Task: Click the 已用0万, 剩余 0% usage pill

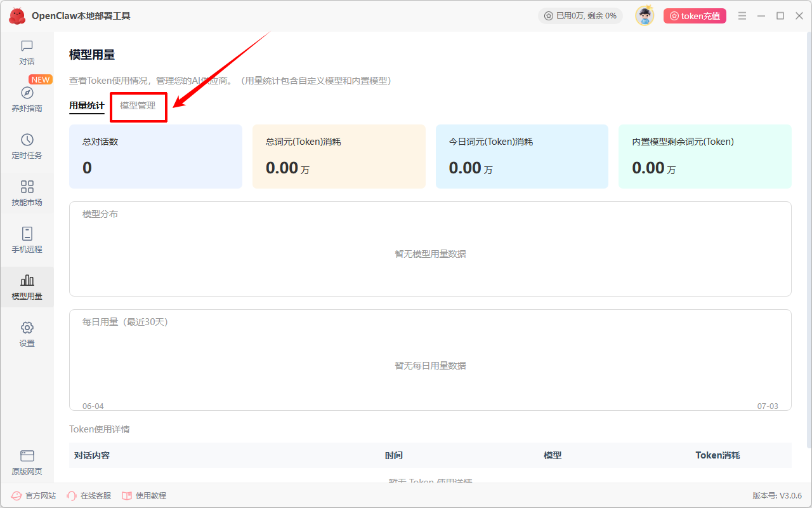Action: 580,16
